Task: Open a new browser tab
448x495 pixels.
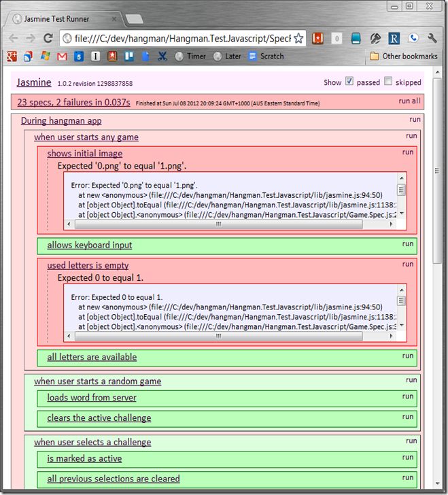Action: [134, 18]
